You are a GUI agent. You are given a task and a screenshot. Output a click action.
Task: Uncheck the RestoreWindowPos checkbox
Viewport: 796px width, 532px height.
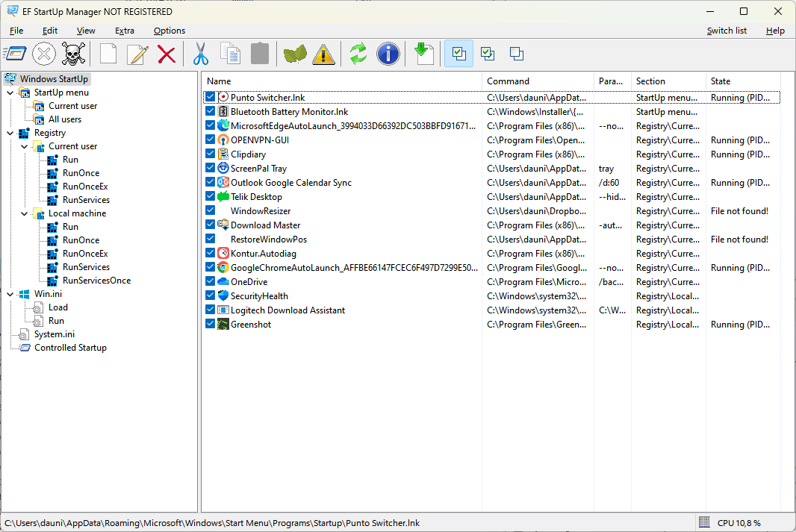(x=210, y=239)
